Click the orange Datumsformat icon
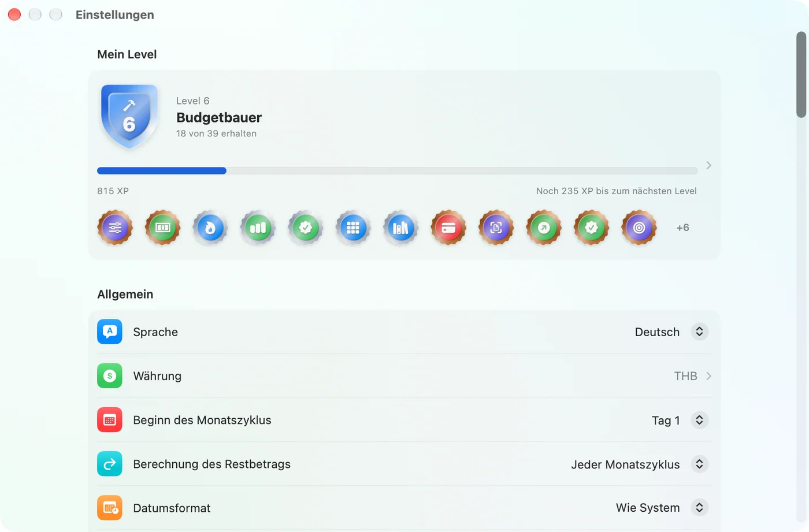 pyautogui.click(x=110, y=508)
